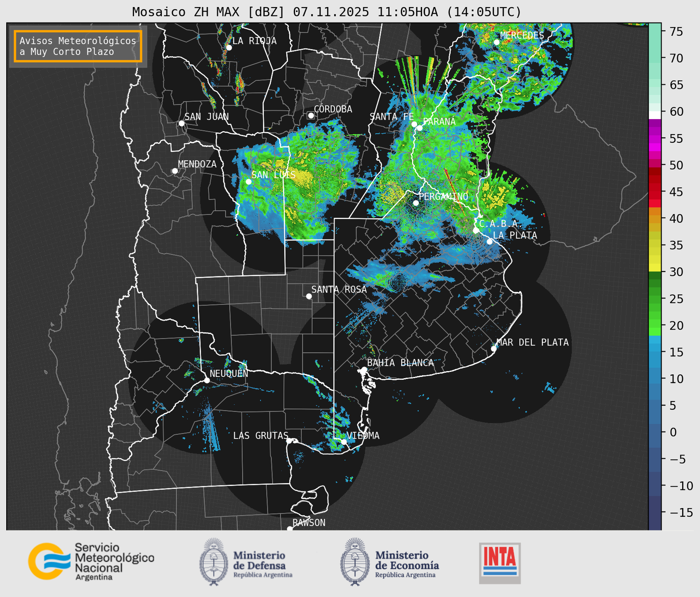Click the NEUQUEN label text

[229, 374]
